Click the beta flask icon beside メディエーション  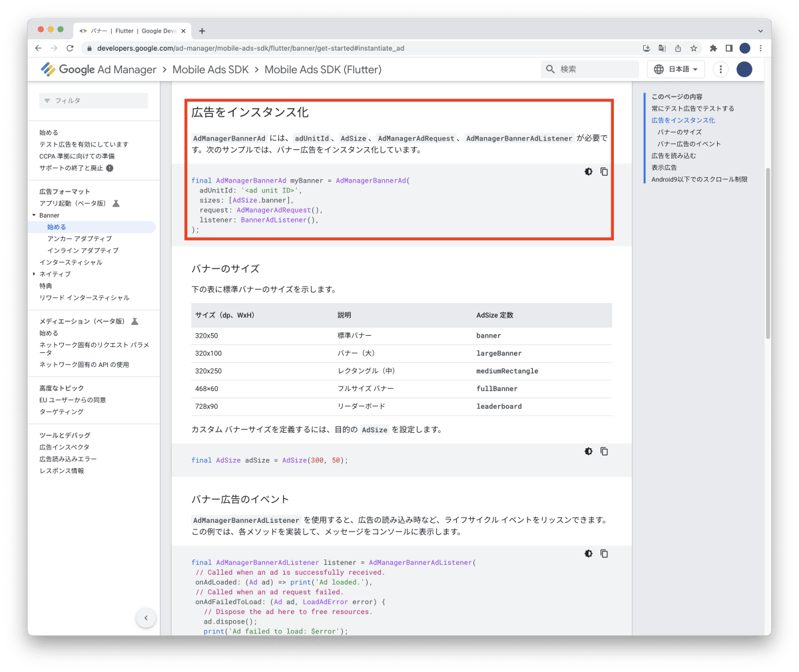point(134,321)
